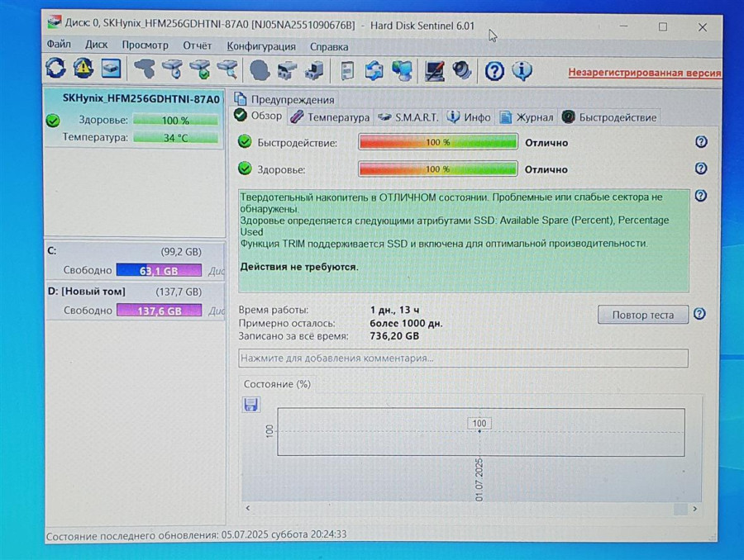
Task: Open the Отчёт menu
Action: click(x=198, y=46)
